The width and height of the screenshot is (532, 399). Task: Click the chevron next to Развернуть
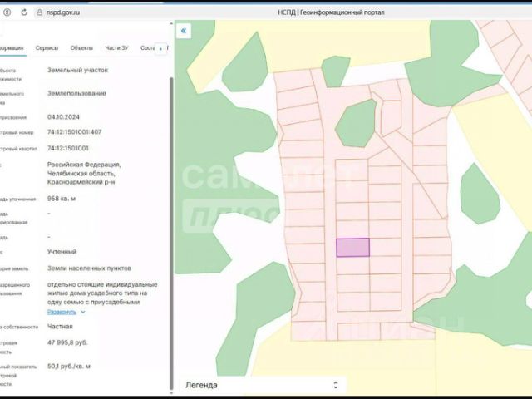point(83,312)
